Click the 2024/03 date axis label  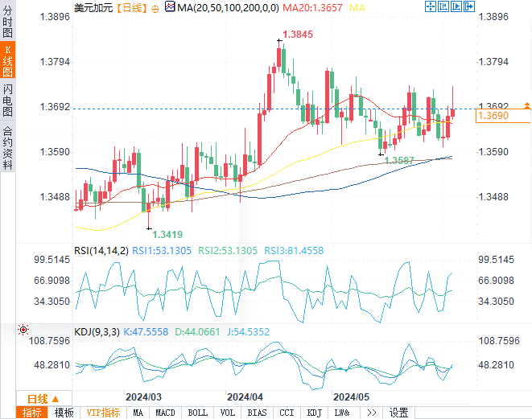(x=143, y=397)
